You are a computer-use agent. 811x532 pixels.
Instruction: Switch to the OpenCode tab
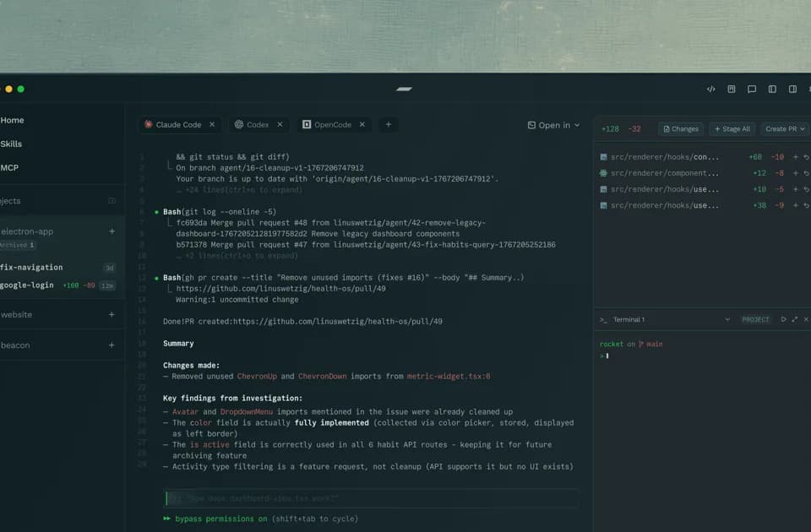click(x=334, y=125)
